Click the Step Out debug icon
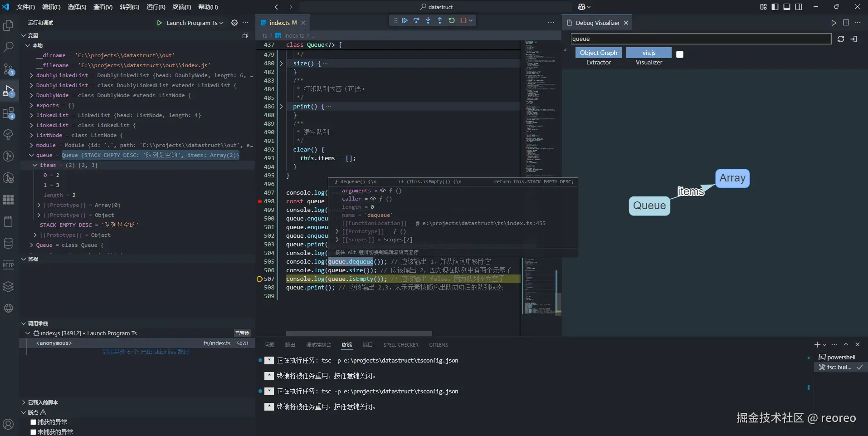 click(440, 20)
